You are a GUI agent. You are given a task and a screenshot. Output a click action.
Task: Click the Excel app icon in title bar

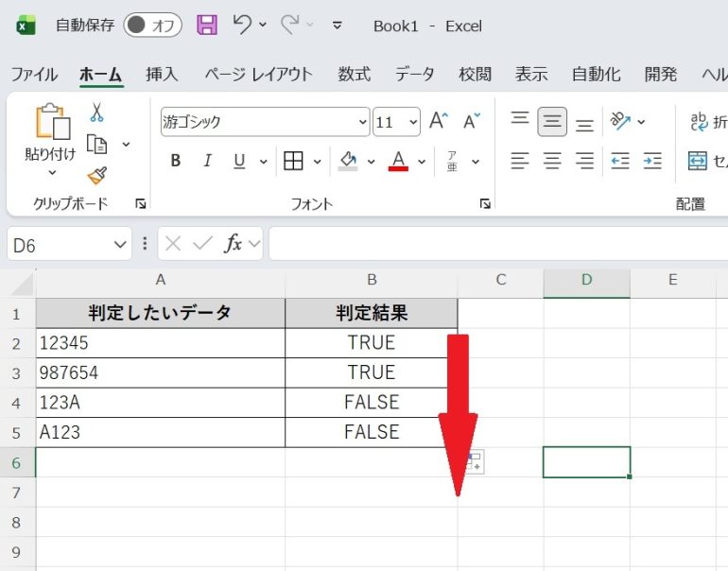pos(26,26)
